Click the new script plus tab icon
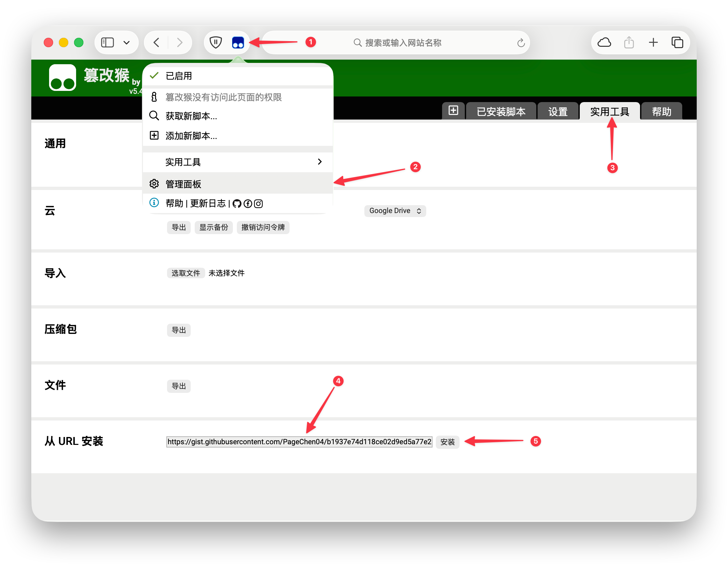 coord(453,111)
